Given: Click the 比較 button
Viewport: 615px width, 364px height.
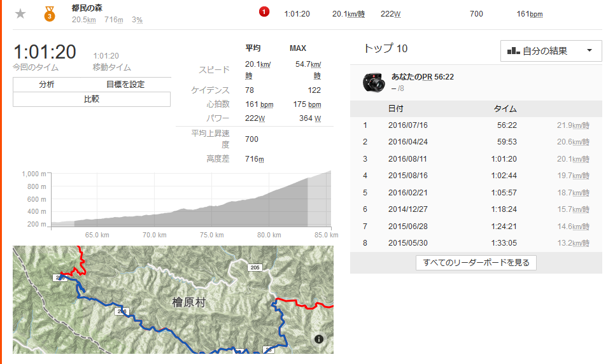Looking at the screenshot, I should (x=92, y=99).
